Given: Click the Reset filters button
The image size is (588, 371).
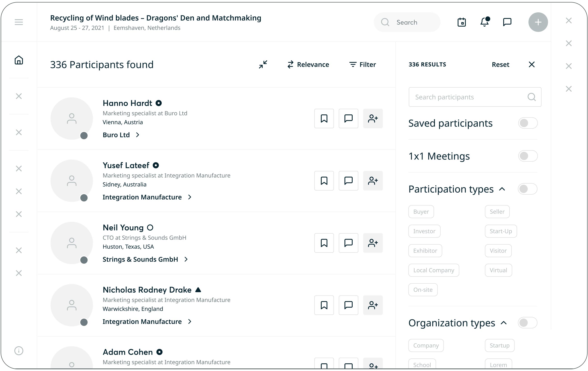Looking at the screenshot, I should [500, 65].
